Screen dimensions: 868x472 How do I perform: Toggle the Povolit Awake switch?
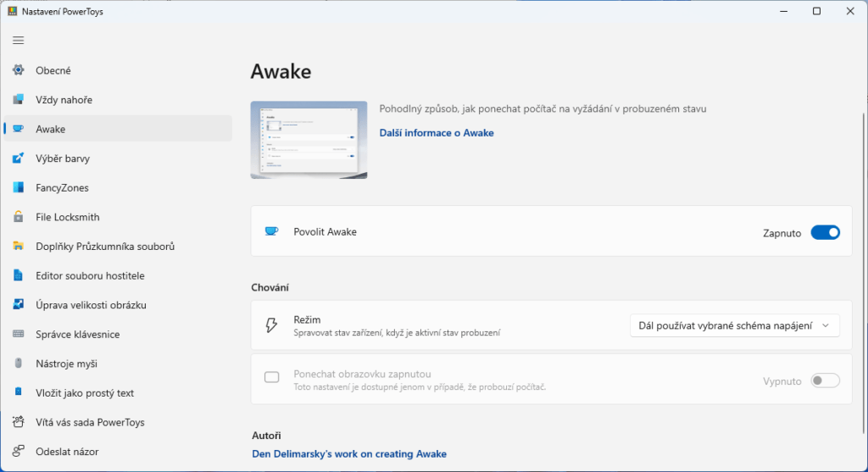tap(826, 232)
